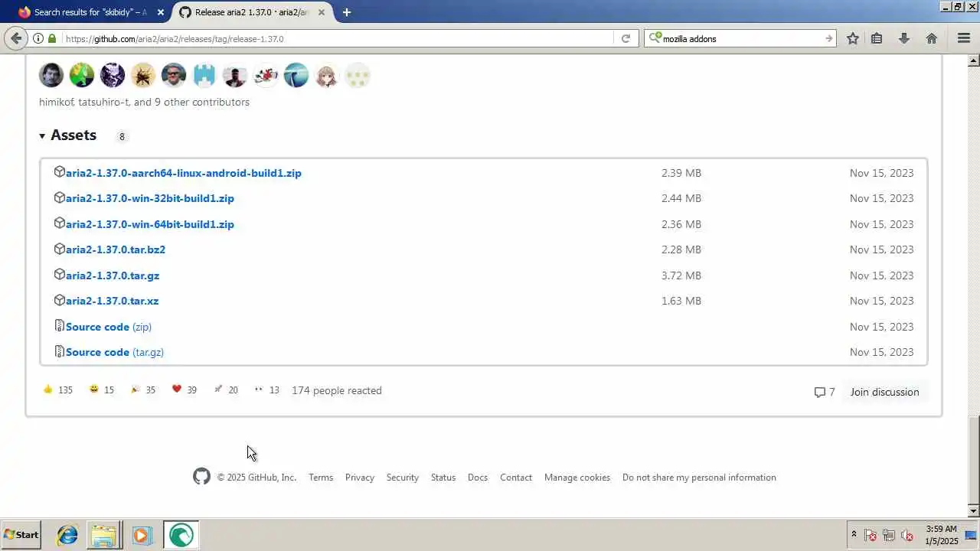Click the GitHub logo in the footer
The height and width of the screenshot is (551, 980).
pyautogui.click(x=201, y=477)
